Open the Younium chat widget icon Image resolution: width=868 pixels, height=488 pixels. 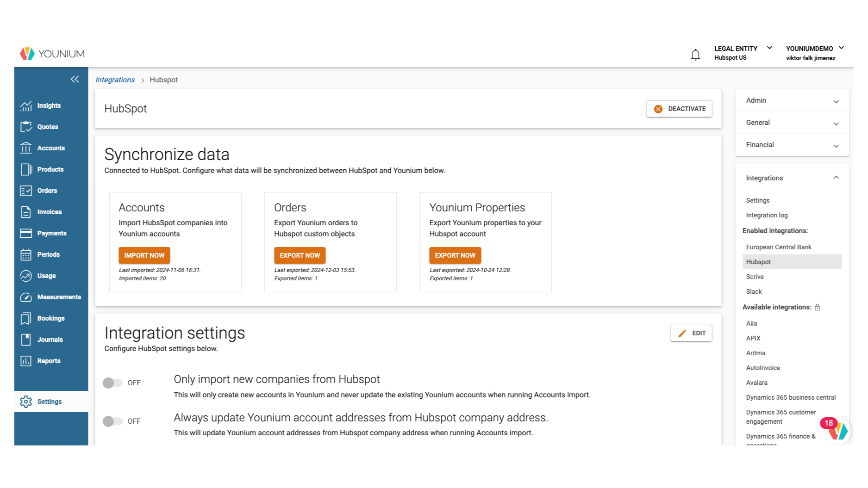point(837,430)
